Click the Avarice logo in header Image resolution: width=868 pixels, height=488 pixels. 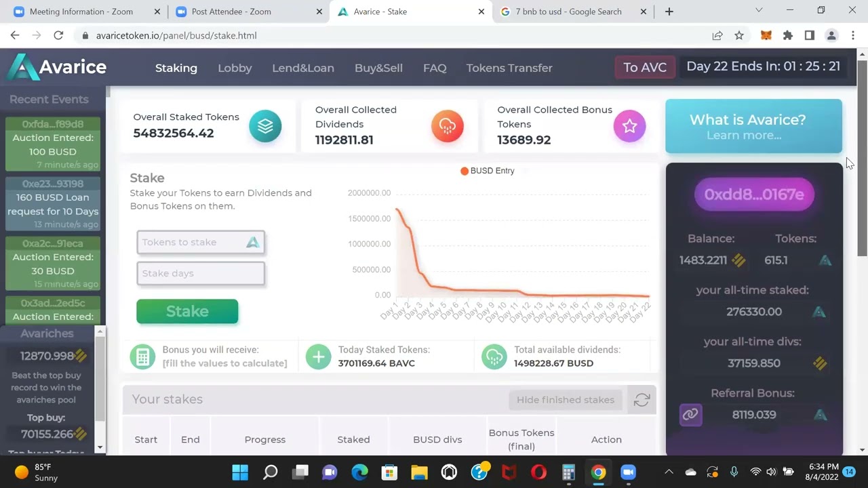tap(57, 67)
